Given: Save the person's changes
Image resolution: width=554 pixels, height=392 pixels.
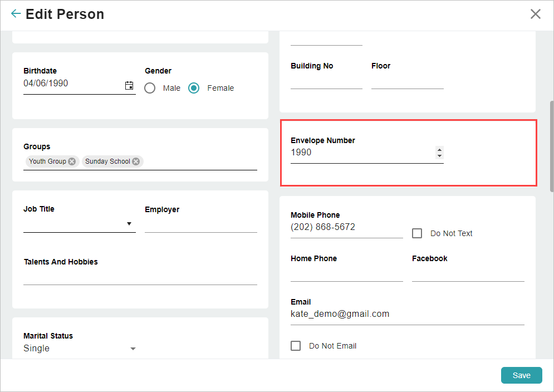Looking at the screenshot, I should (522, 375).
